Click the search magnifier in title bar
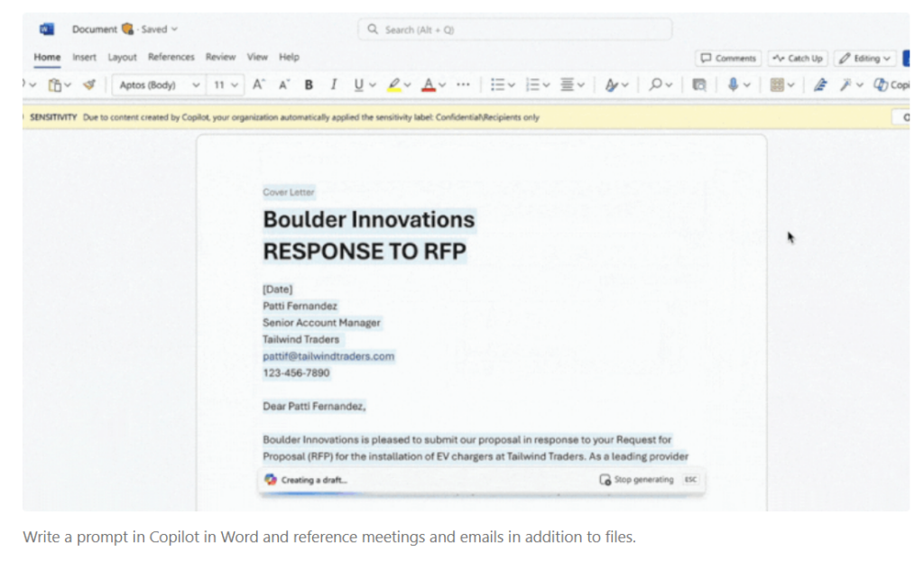 [373, 29]
